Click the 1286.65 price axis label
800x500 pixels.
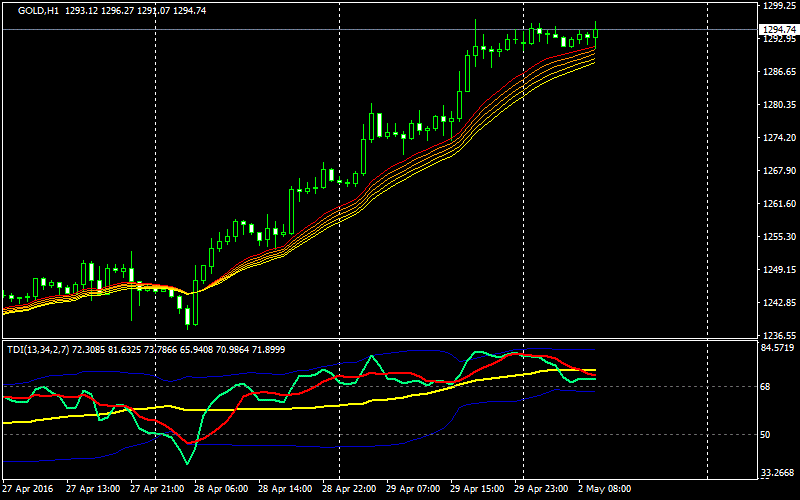coord(779,71)
